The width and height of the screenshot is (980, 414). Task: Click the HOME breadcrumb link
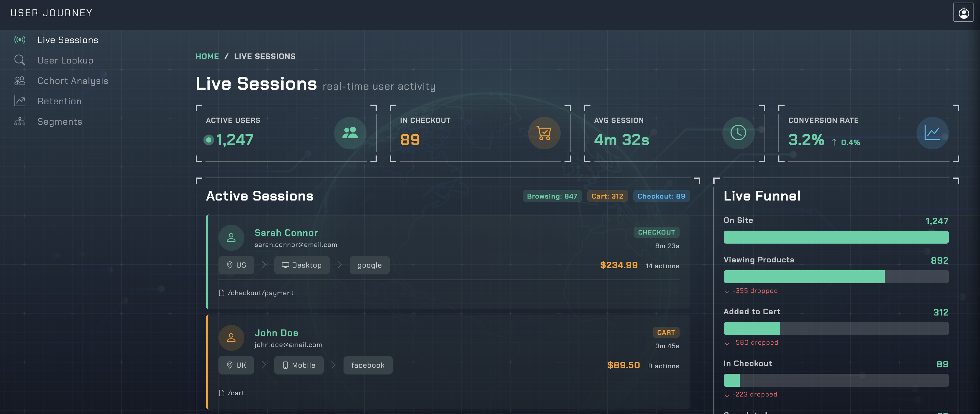tap(207, 56)
